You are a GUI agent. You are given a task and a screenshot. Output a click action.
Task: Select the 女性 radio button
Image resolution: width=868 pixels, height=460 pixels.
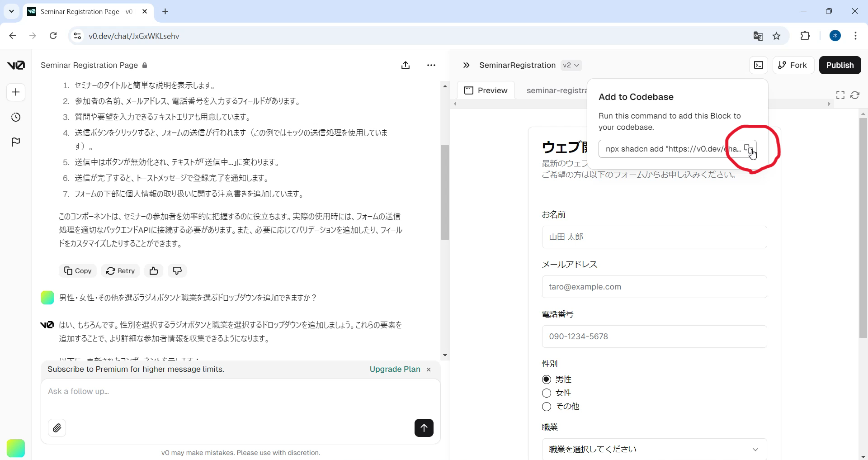coord(547,393)
